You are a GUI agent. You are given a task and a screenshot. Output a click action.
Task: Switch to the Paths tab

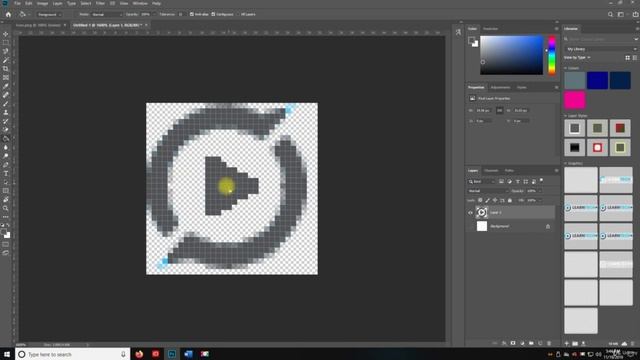tap(509, 171)
